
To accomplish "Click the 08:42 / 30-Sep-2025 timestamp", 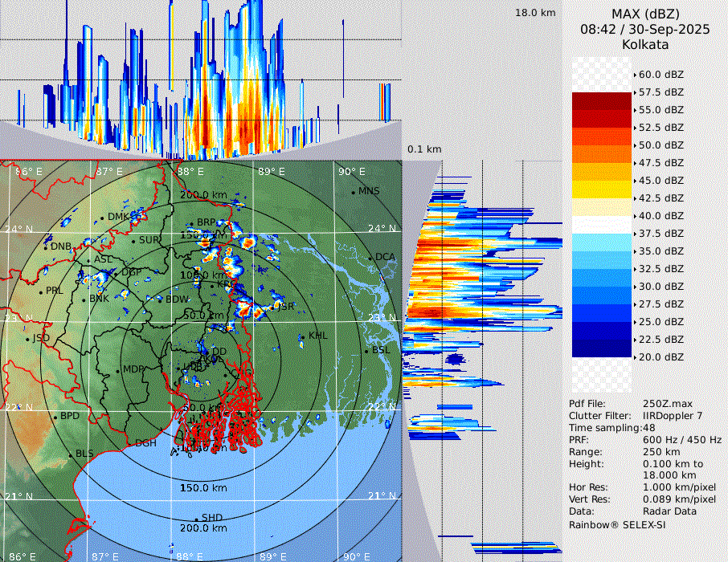I will pyautogui.click(x=645, y=30).
